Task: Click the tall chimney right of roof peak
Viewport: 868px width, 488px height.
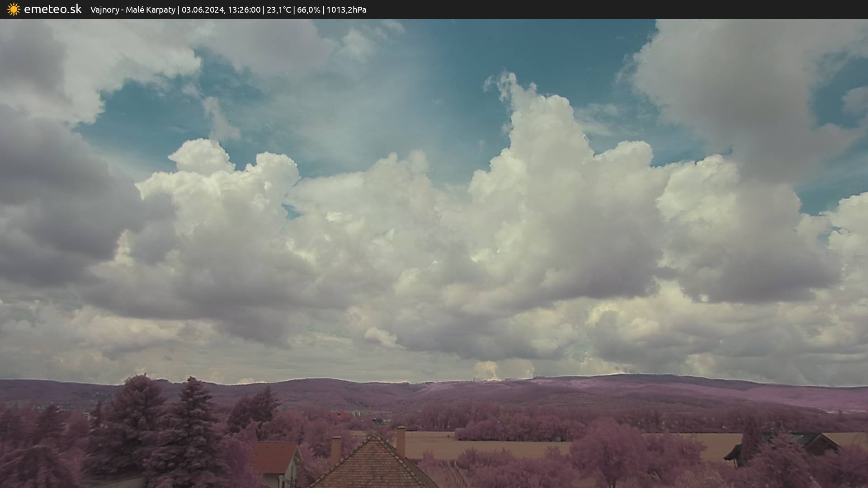Action: pyautogui.click(x=401, y=441)
